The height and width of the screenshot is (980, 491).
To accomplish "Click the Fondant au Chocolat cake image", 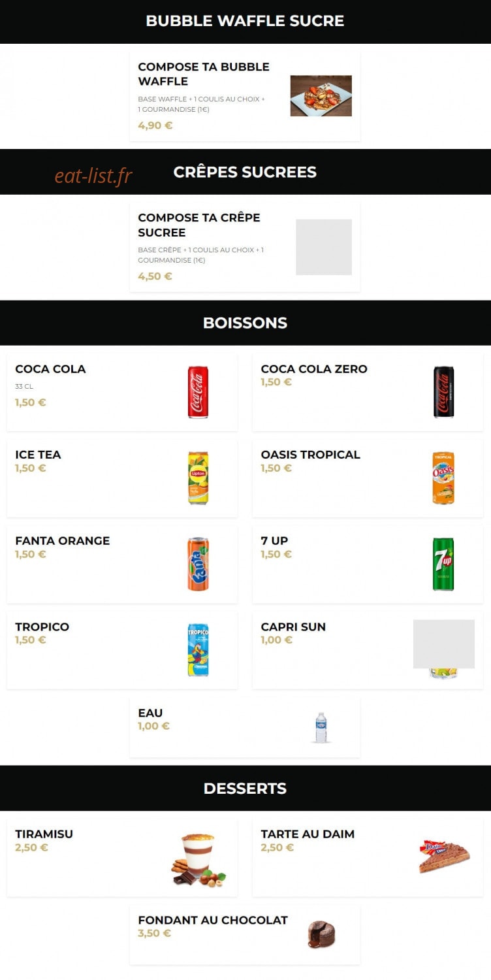I will (x=321, y=935).
